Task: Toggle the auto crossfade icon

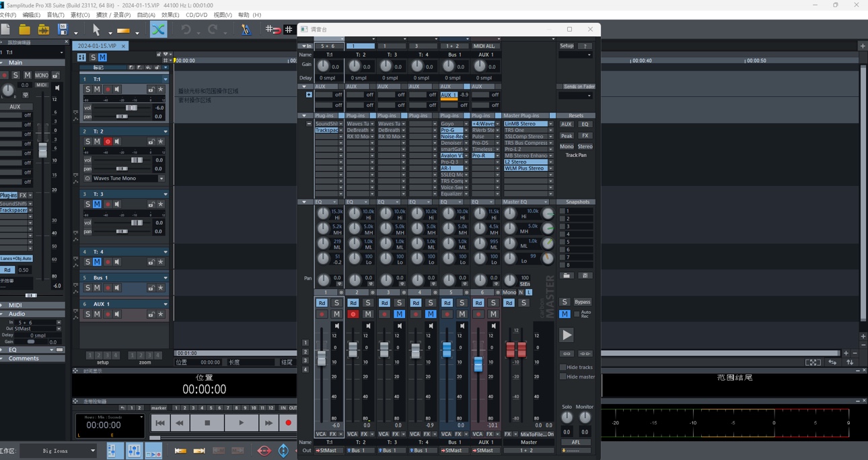Action: pos(158,30)
